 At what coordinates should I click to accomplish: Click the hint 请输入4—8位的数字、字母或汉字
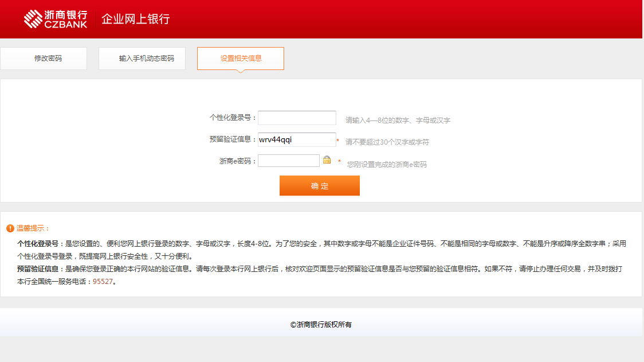point(398,120)
